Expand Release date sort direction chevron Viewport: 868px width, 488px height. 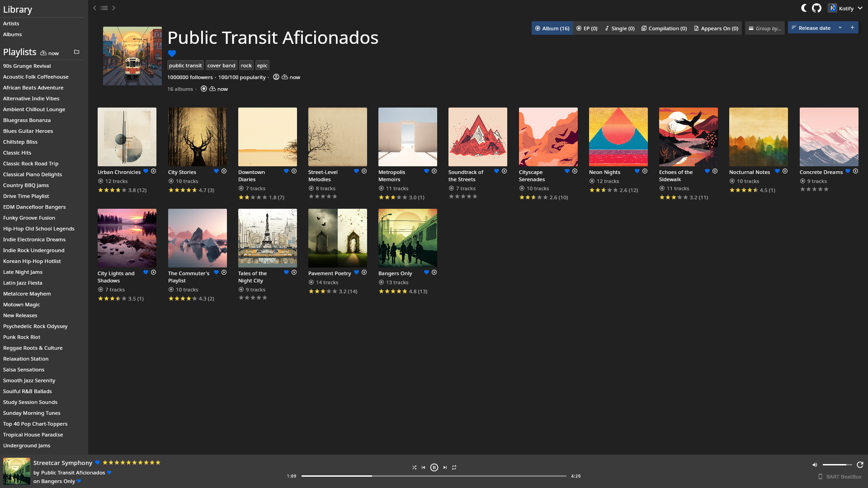[840, 28]
